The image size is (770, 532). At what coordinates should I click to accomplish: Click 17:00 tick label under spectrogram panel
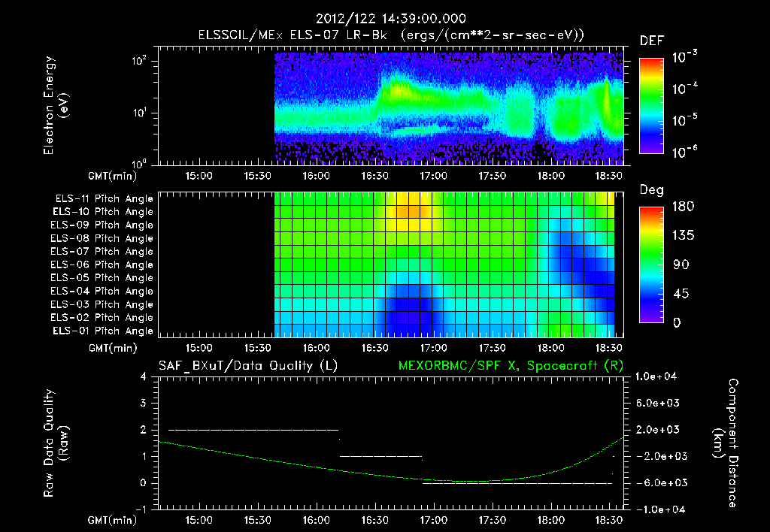[433, 176]
